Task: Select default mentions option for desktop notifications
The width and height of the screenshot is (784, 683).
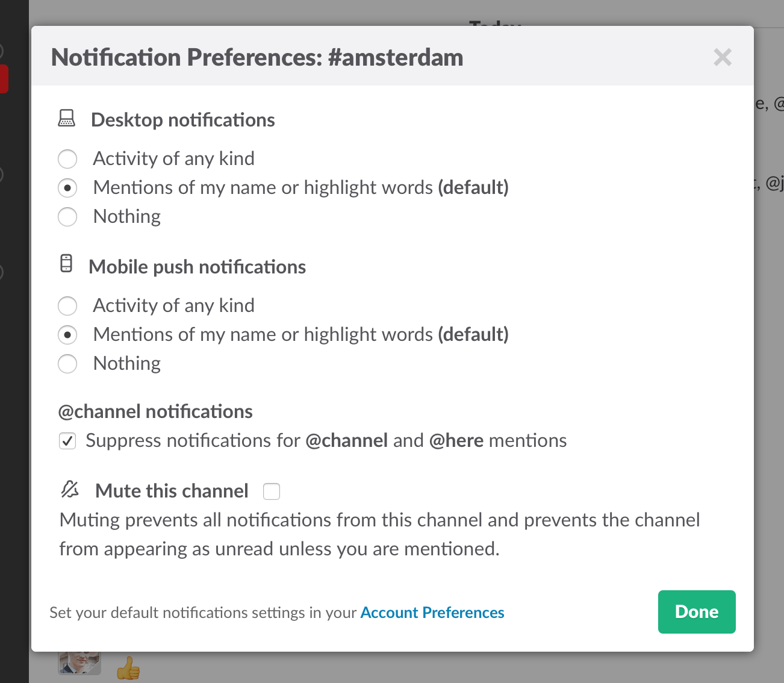Action: pyautogui.click(x=67, y=187)
